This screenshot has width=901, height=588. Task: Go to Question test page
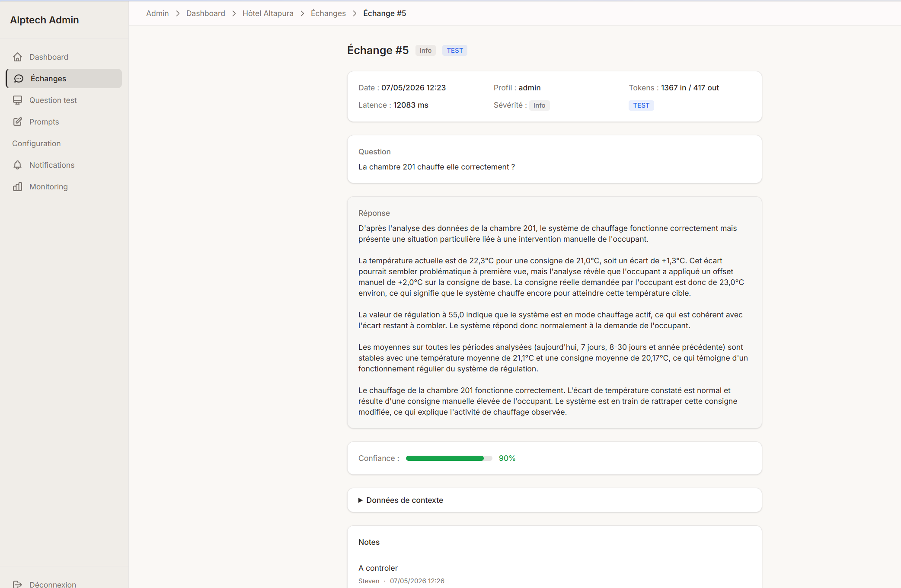tap(64, 100)
